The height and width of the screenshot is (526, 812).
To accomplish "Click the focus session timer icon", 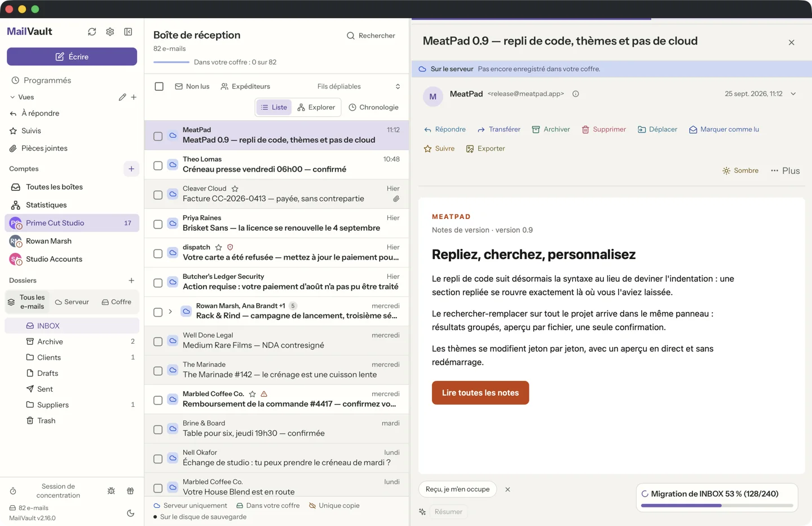I will click(13, 491).
